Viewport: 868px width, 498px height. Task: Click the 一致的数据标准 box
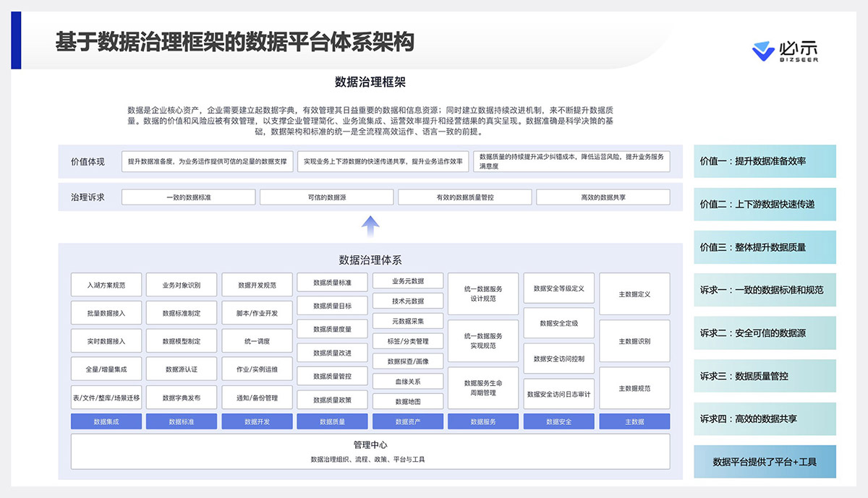[188, 197]
